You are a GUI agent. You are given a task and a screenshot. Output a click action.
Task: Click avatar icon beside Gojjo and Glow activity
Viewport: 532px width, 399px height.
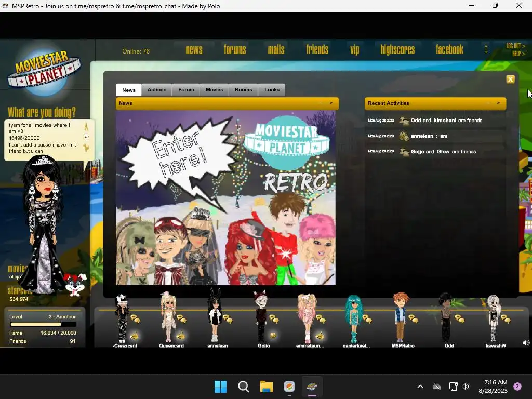point(404,152)
